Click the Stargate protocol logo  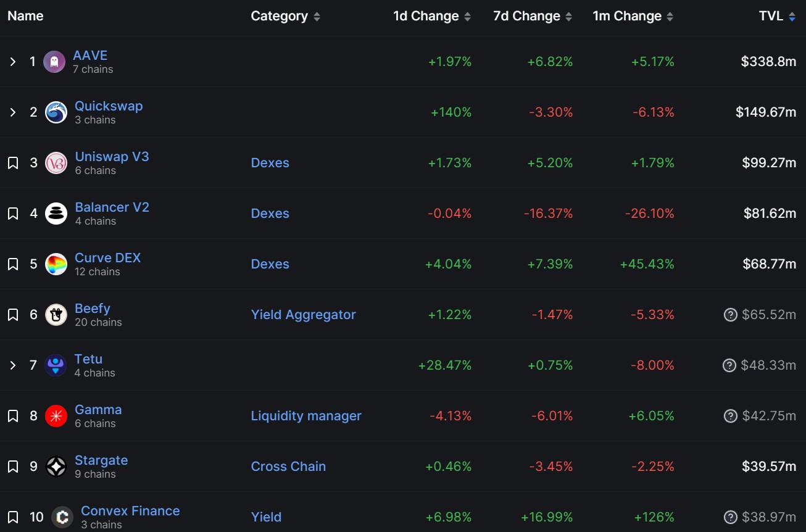tap(56, 466)
